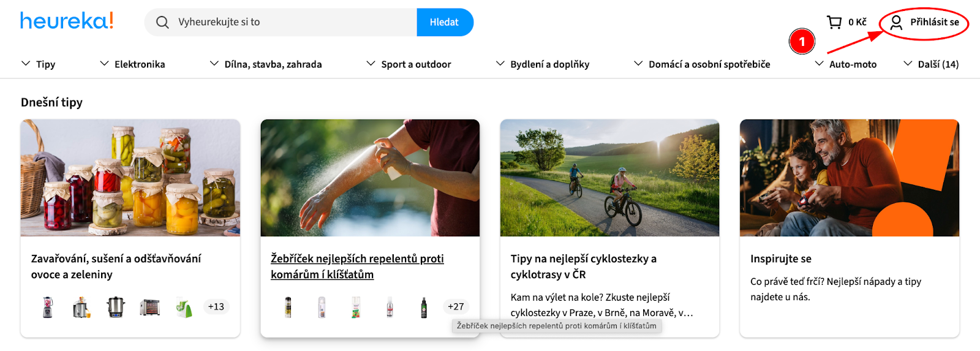Click the blue Hledat search button
The image size is (980, 351).
tap(445, 22)
